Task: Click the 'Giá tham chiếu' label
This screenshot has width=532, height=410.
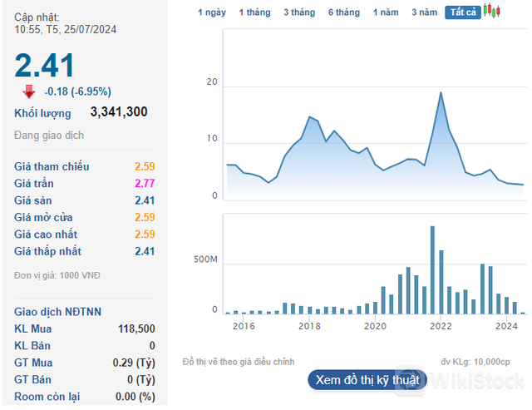Action: [52, 166]
